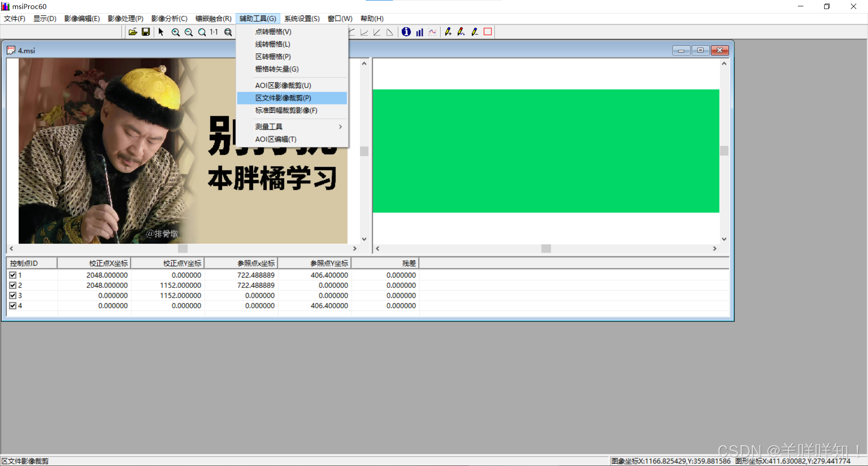Choose 栅格转矢量(G) menu entry
This screenshot has width=868, height=466.
[x=292, y=69]
